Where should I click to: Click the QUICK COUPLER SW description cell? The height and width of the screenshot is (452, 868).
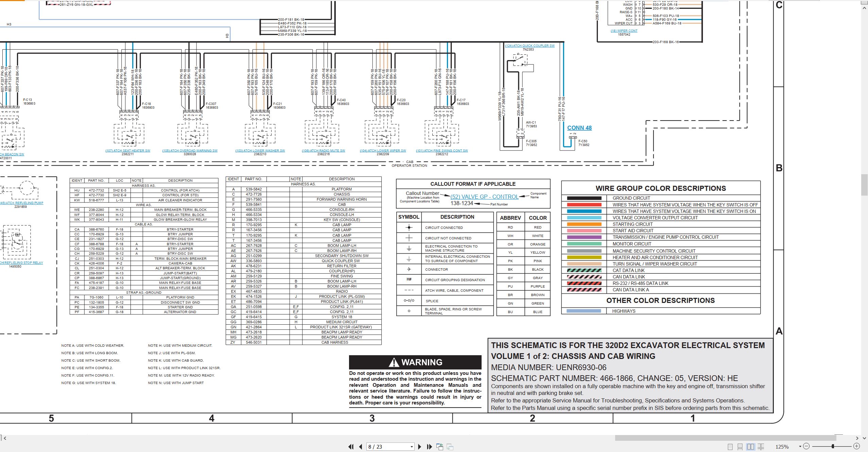coord(342,261)
